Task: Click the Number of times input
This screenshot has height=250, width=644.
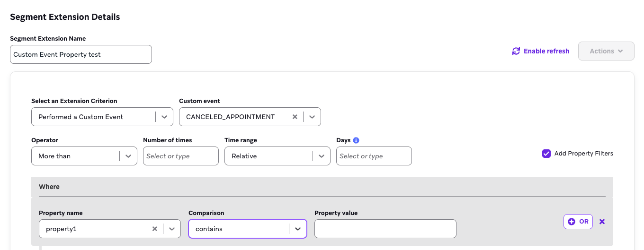Action: point(181,156)
